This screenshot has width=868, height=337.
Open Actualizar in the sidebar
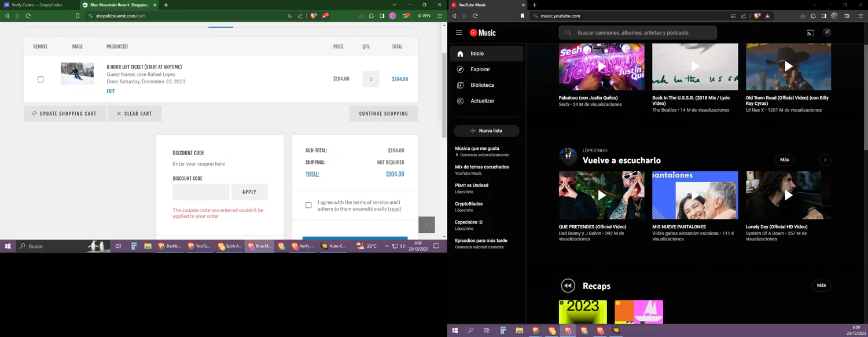pos(487,101)
